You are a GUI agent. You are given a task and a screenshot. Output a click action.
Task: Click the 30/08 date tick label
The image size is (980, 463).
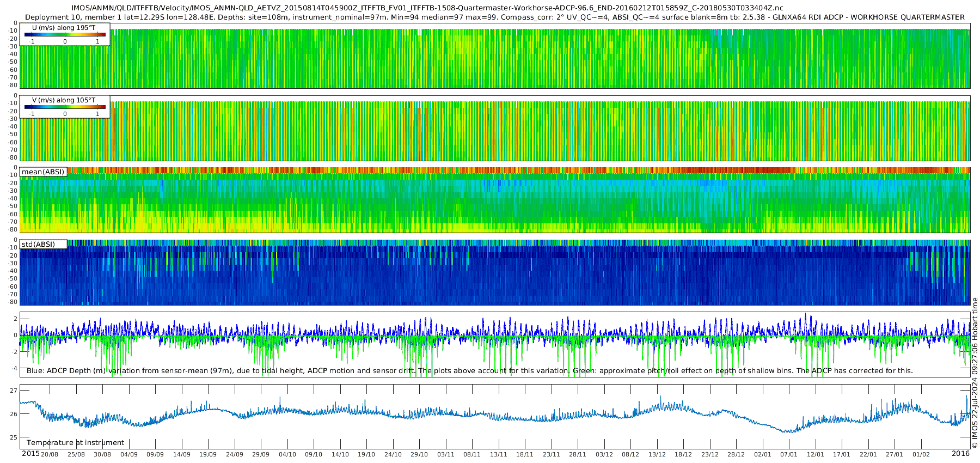click(x=102, y=454)
